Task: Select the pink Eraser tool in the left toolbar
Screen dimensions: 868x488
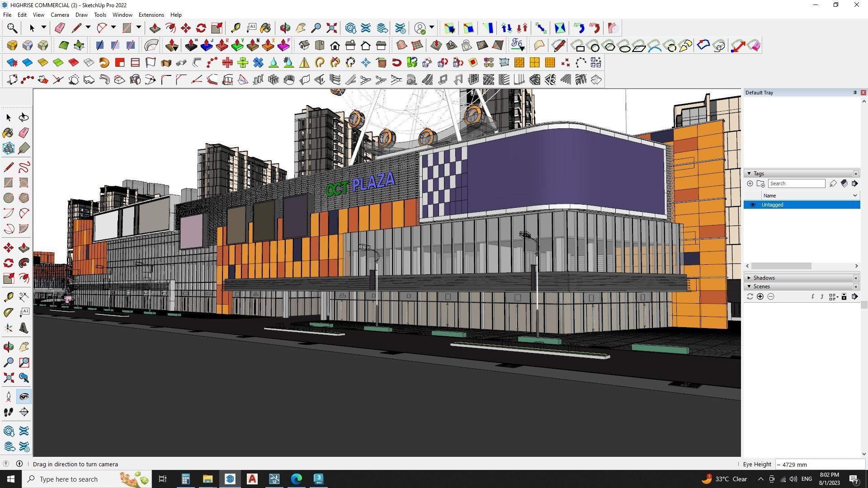Action: click(x=24, y=133)
